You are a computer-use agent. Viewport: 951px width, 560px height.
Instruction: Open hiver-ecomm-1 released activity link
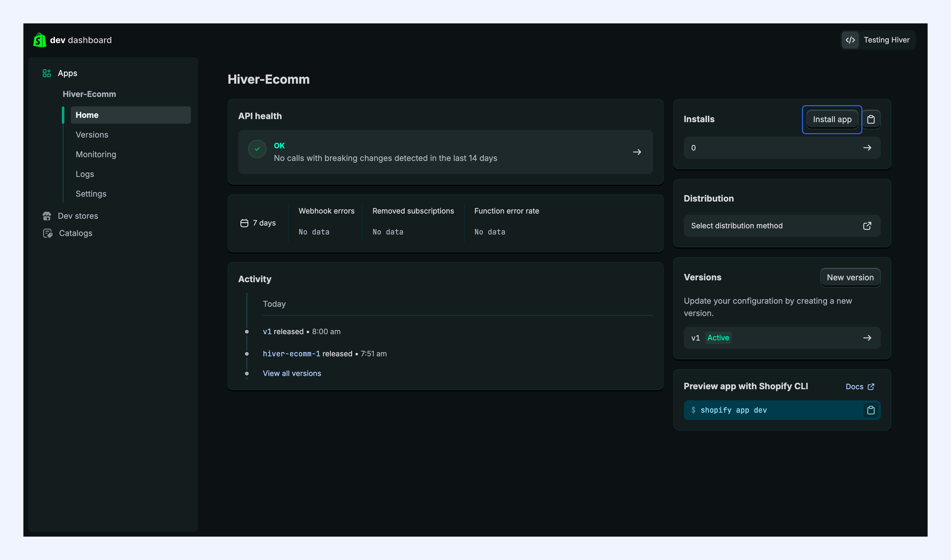point(291,354)
